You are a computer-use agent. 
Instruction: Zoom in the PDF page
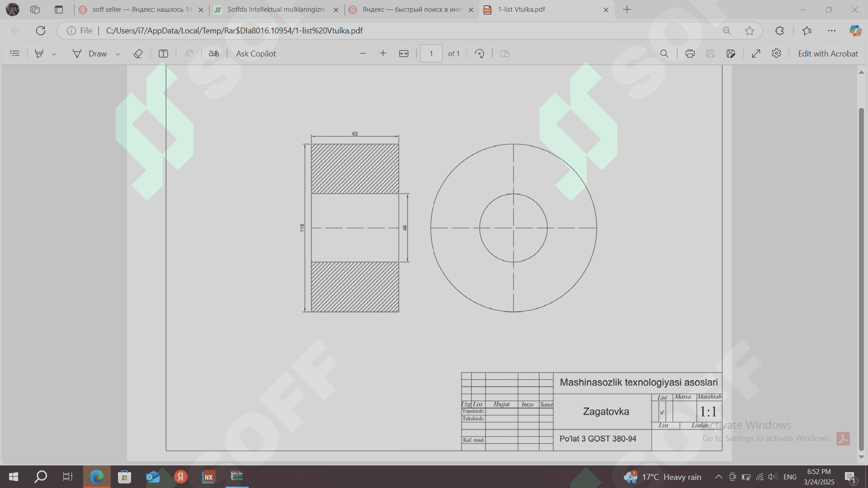383,53
